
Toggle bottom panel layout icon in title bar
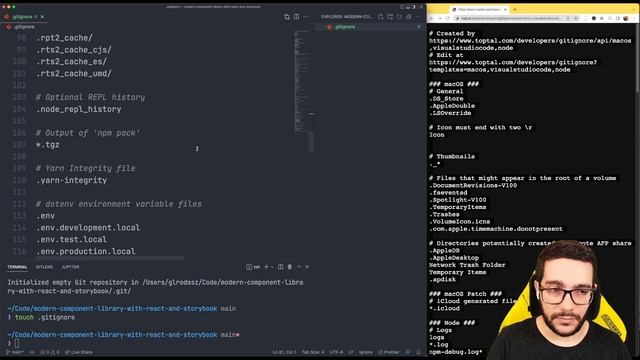click(x=408, y=7)
